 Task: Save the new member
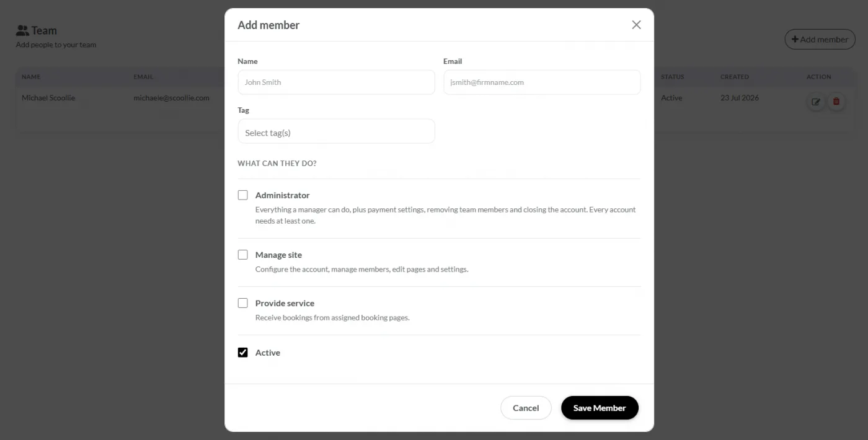[600, 408]
